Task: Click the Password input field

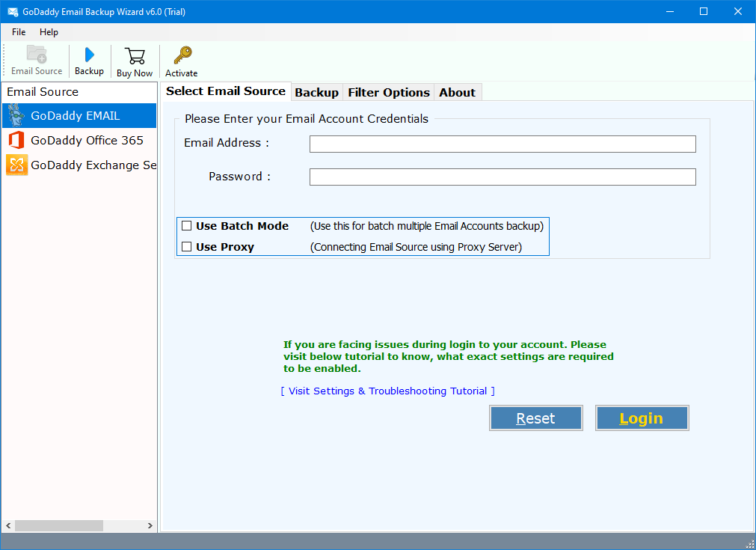Action: click(x=503, y=177)
